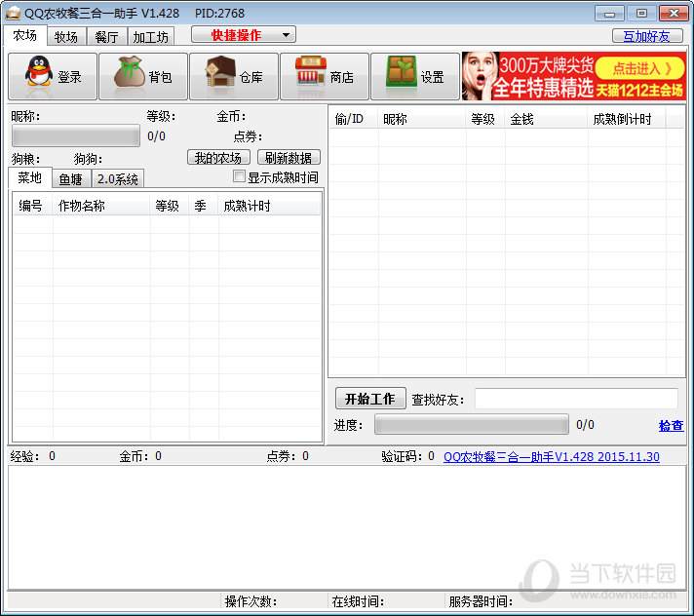This screenshot has height=616, width=694.
Task: Select the 2.0系统 sub-tab
Action: point(118,179)
